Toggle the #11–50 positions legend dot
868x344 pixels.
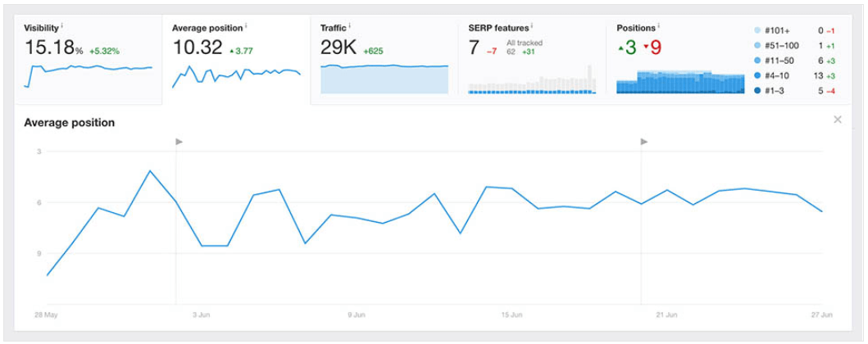(757, 60)
